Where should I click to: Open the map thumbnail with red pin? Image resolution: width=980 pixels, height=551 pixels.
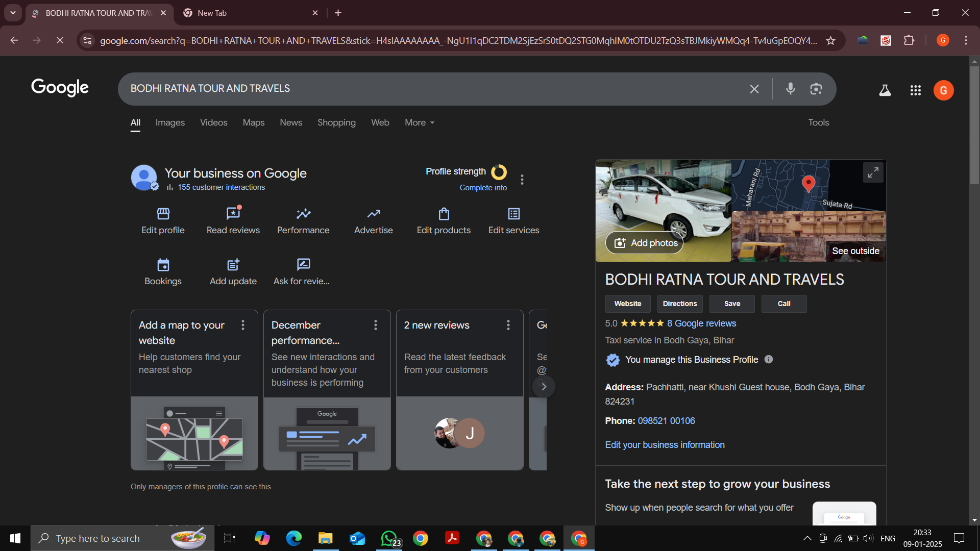(808, 186)
